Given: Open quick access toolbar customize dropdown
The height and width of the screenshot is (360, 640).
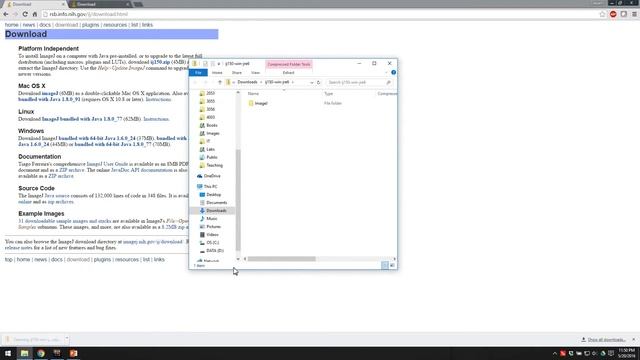Looking at the screenshot, I should point(219,64).
